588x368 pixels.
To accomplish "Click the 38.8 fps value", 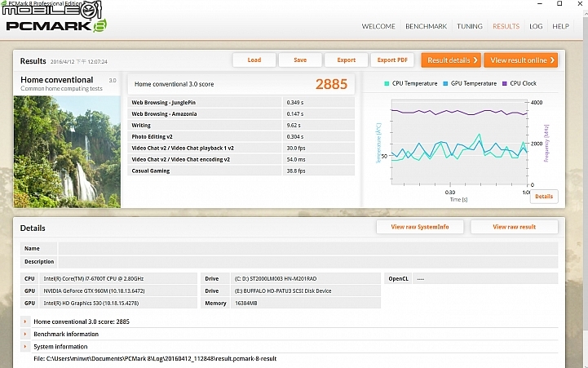I will tap(296, 171).
